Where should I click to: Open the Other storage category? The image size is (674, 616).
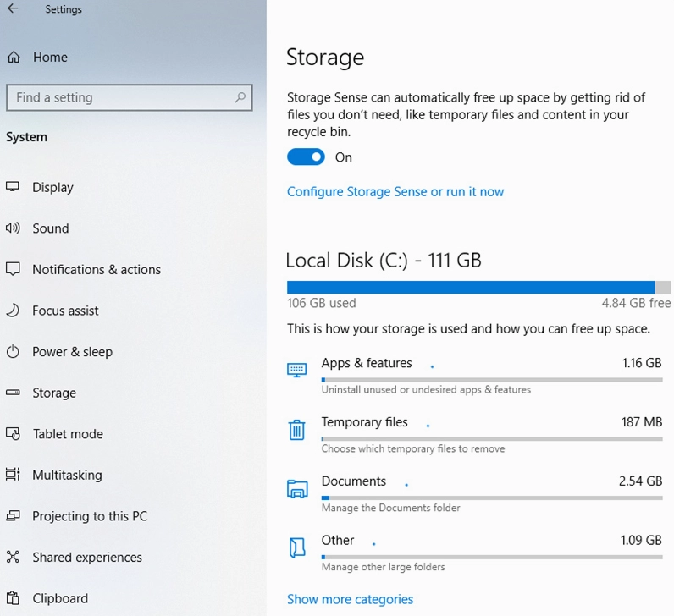(338, 541)
